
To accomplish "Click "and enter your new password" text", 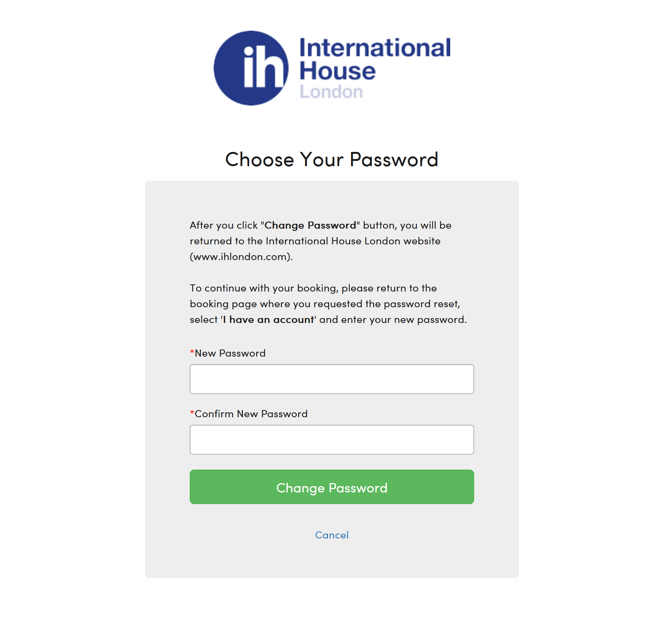I will click(393, 320).
